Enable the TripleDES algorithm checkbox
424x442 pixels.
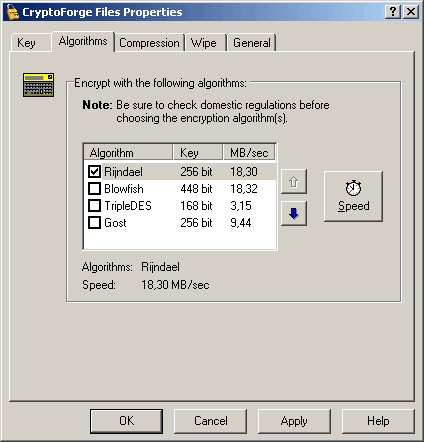tap(94, 206)
